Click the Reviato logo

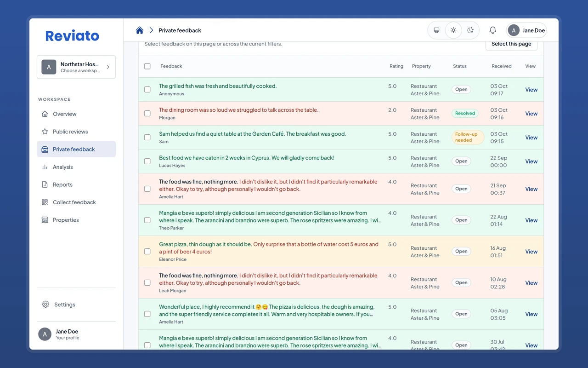(x=72, y=36)
